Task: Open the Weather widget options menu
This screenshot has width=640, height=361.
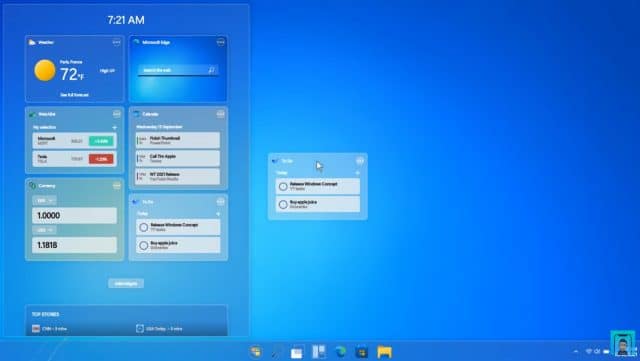Action: tap(116, 42)
